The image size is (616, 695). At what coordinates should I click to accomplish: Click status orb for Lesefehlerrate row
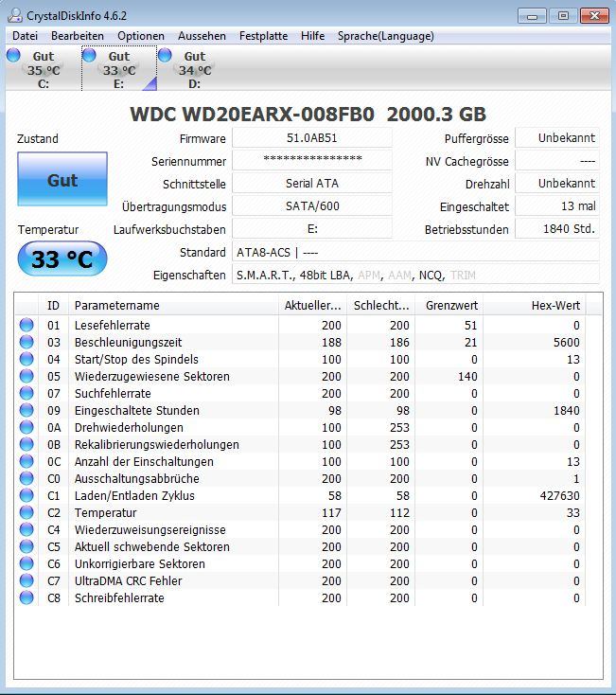(x=26, y=325)
